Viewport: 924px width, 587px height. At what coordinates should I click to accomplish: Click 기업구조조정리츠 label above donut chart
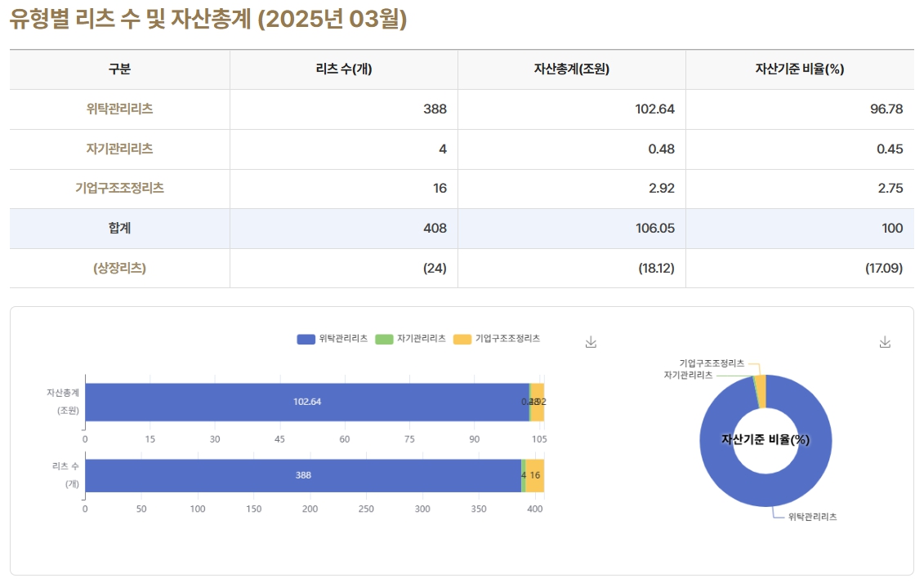coord(712,362)
